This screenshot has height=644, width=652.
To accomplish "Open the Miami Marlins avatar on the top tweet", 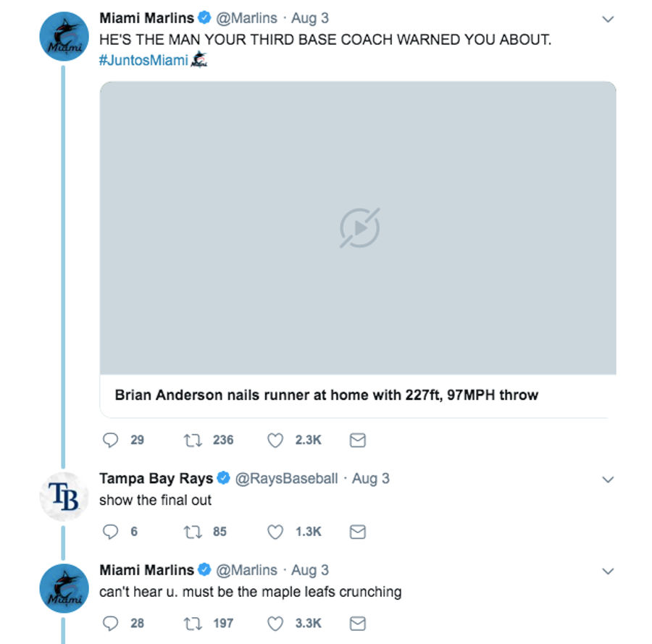I will point(64,36).
